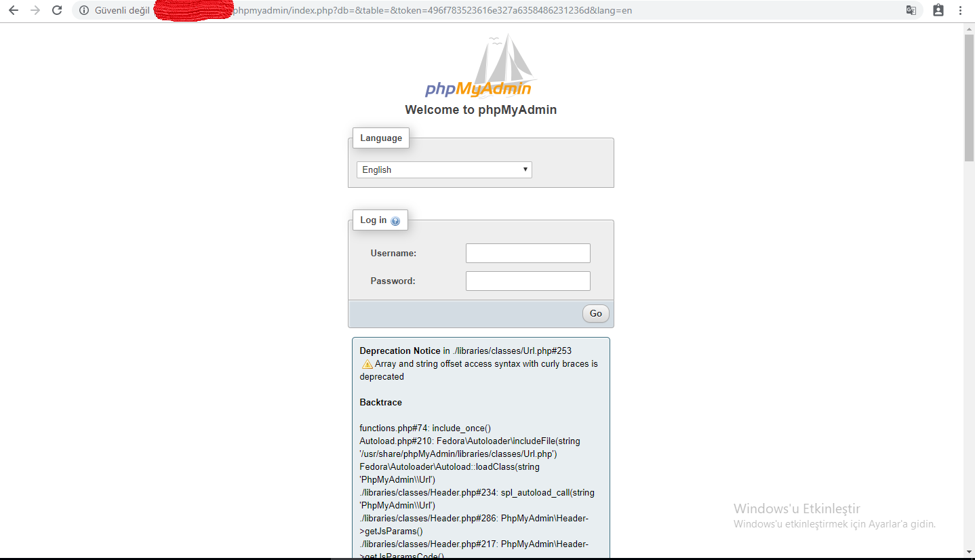Click the back navigation arrow
This screenshot has width=975, height=560.
click(x=14, y=10)
